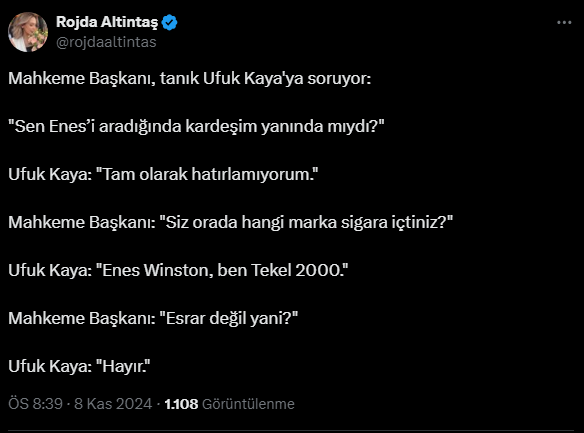Select the line ending with 'soruyor:'
584x433 pixels.
[x=190, y=79]
